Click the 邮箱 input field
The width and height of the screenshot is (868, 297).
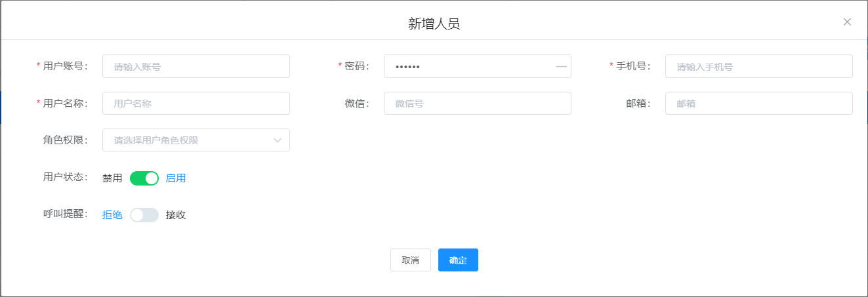[x=758, y=104]
